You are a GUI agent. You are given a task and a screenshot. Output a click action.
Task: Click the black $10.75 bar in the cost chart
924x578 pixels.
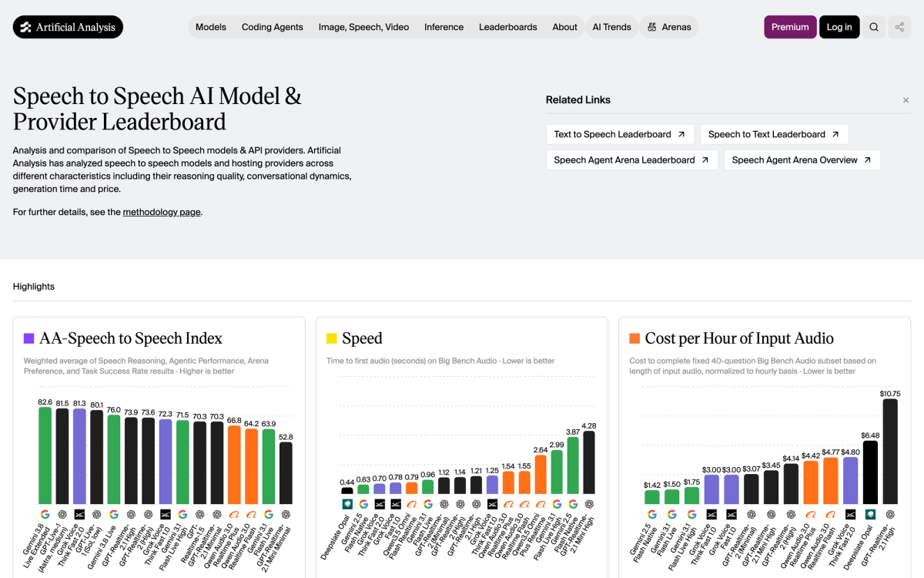pos(890,451)
